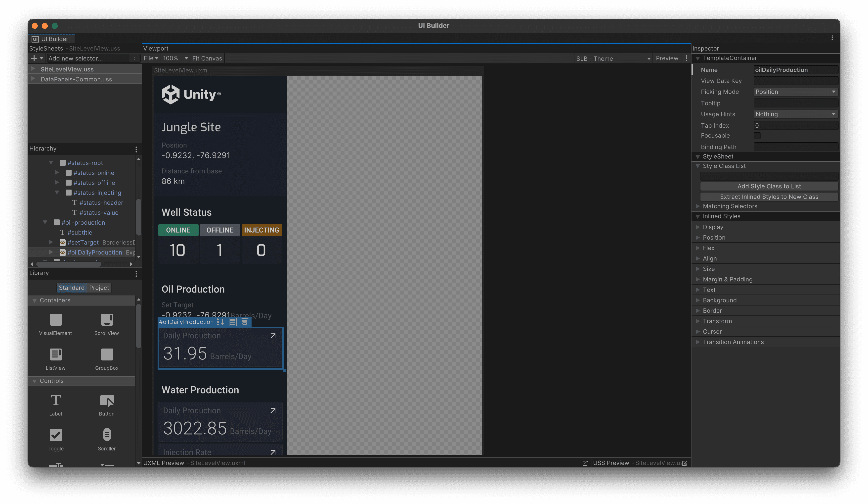
Task: Expand the SiteLevelView.uss stylesheet
Action: (x=33, y=69)
